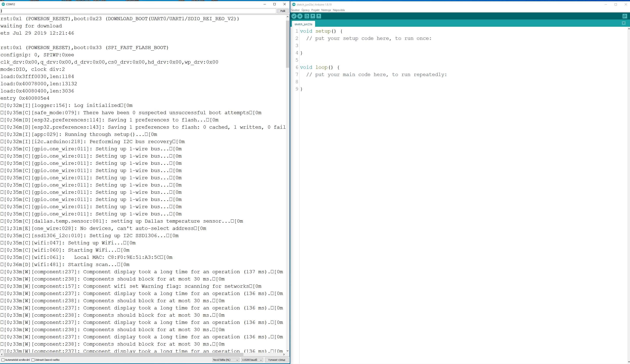Click the Save sketch down-arrow icon
This screenshot has height=364, width=630.
tap(319, 16)
